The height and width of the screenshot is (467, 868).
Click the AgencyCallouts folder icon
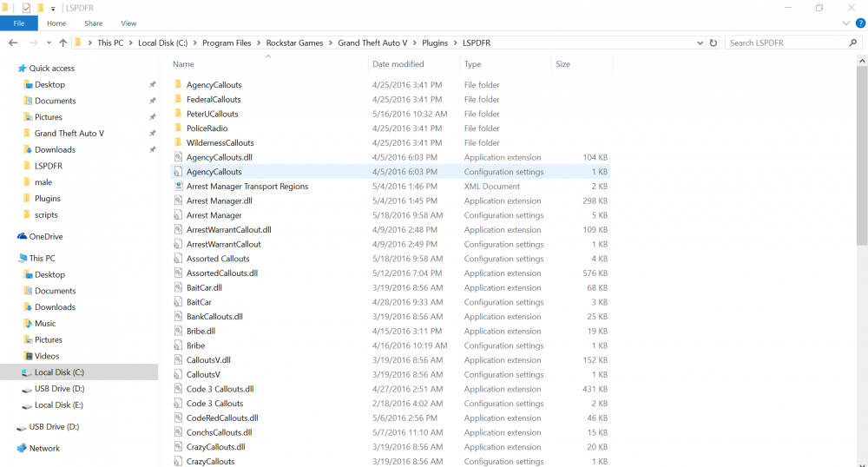pyautogui.click(x=178, y=85)
